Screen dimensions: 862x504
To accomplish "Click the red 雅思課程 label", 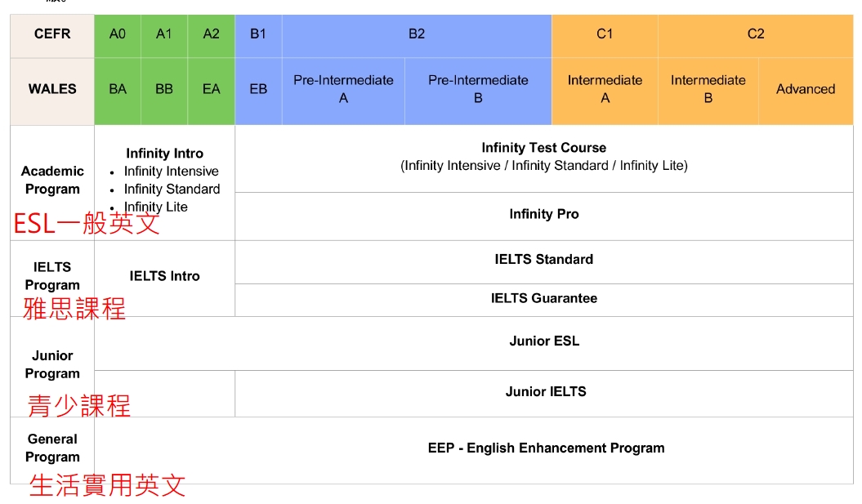I will (74, 309).
